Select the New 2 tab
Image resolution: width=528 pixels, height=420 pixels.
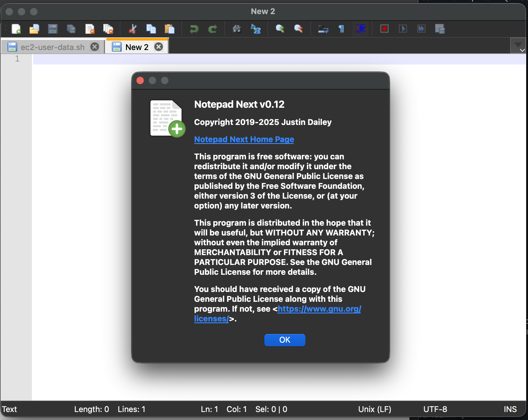click(x=137, y=47)
